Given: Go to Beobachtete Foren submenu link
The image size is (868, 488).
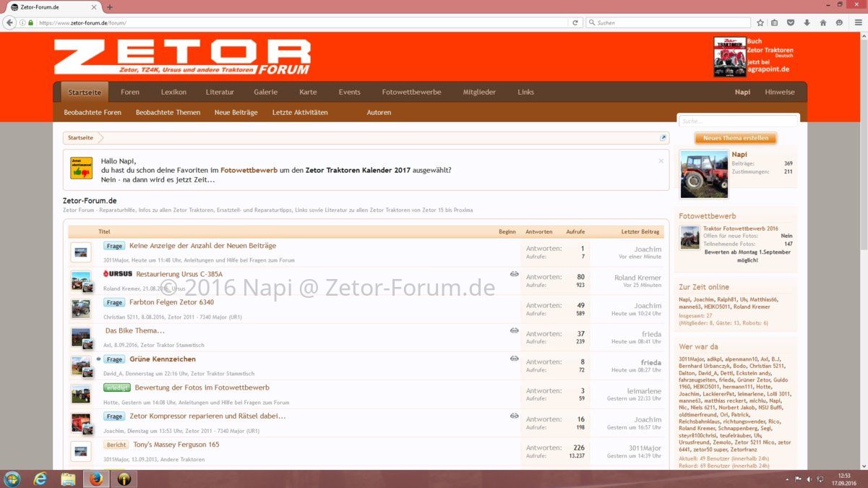Looking at the screenshot, I should [93, 112].
